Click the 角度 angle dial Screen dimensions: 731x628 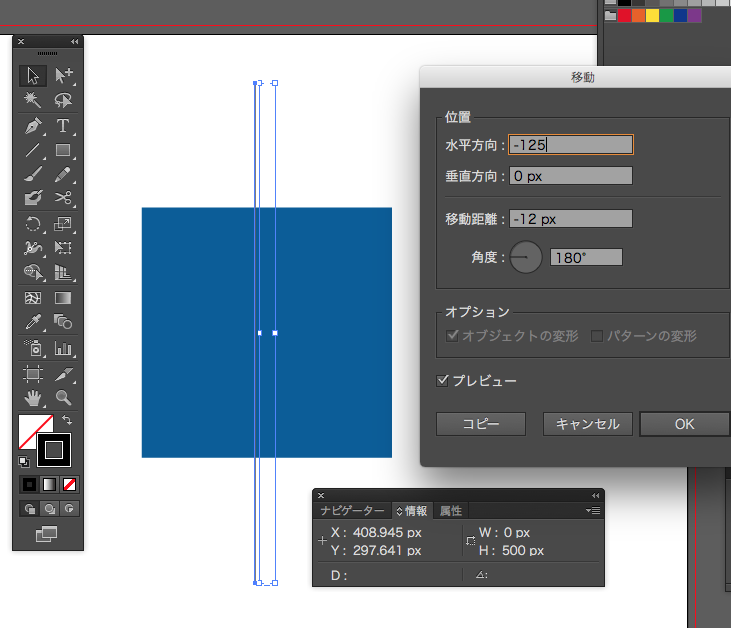point(526,257)
